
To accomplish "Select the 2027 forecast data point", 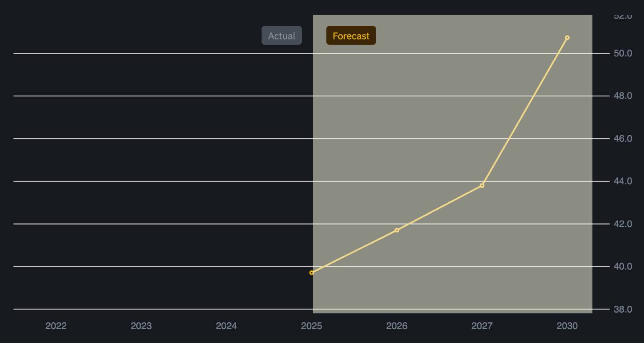I will click(x=482, y=185).
